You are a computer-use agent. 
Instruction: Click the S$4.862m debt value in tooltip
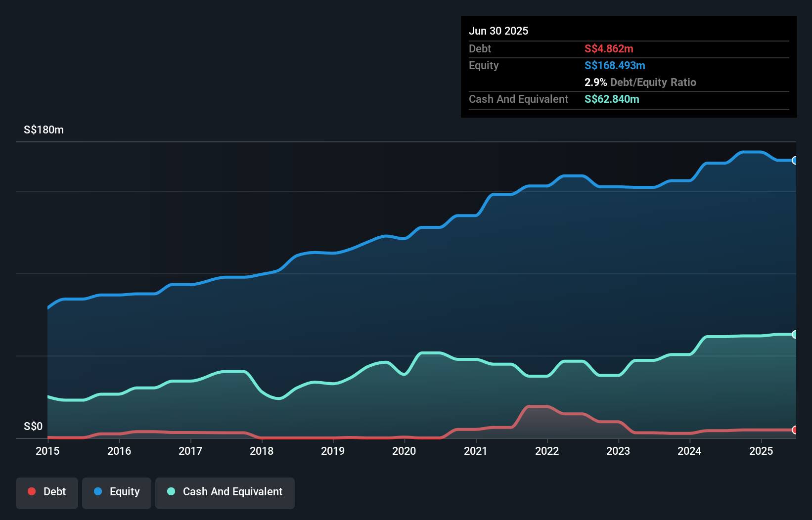point(609,48)
